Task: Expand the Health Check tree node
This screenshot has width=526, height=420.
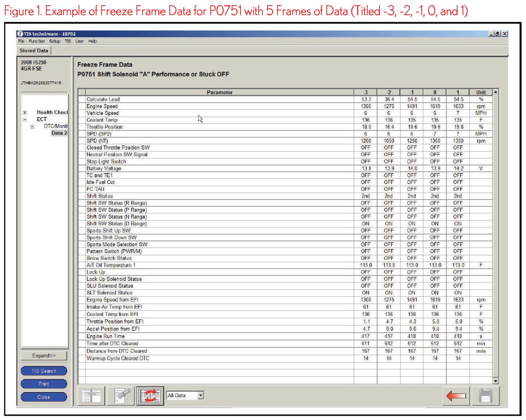Action: pos(25,113)
